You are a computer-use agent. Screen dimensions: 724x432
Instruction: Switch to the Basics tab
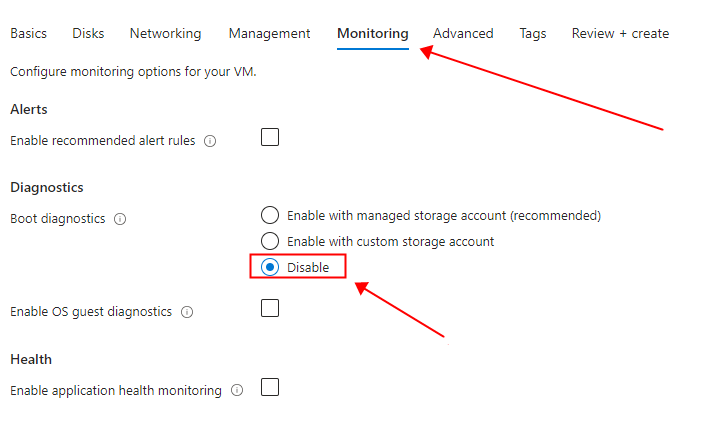(x=28, y=33)
